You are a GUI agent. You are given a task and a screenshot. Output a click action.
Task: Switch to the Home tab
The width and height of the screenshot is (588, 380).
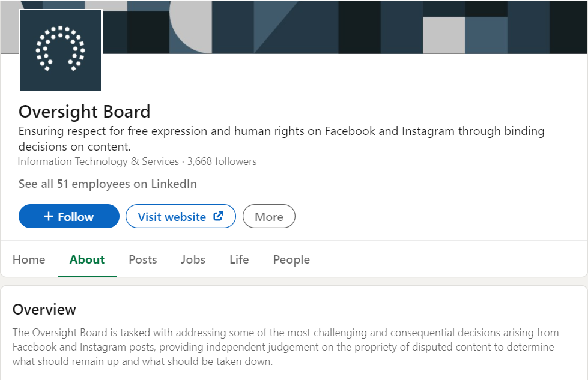[x=29, y=259]
